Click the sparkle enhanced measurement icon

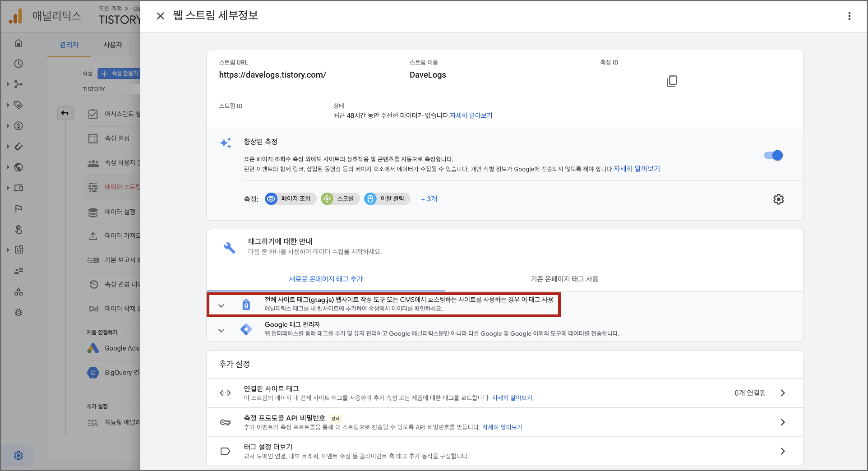click(x=226, y=143)
